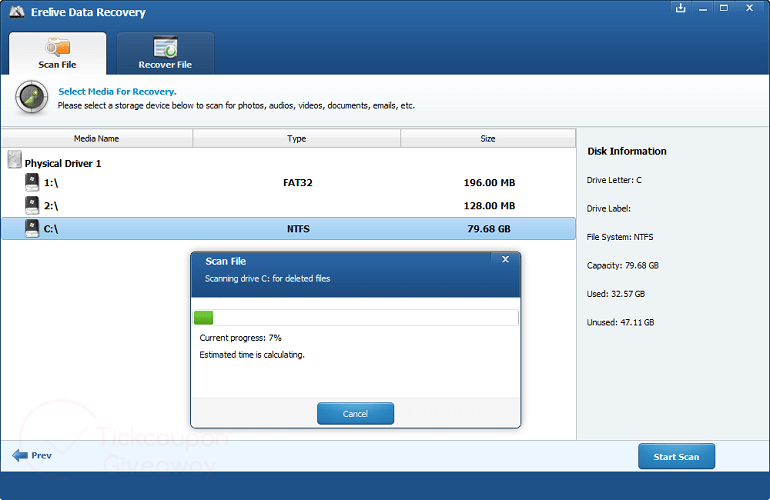Click the radar scan icon beside Select Media
The height and width of the screenshot is (500, 770).
(x=31, y=97)
